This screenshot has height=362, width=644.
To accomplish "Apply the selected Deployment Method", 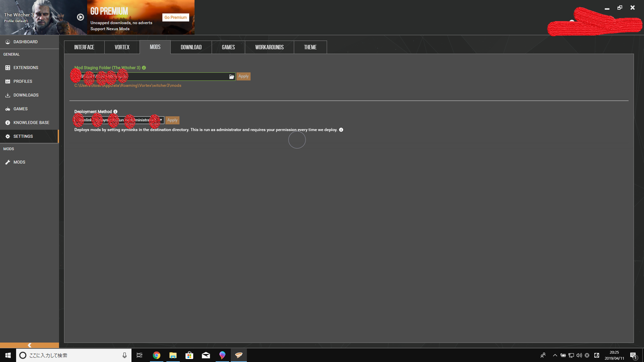I will [x=172, y=120].
